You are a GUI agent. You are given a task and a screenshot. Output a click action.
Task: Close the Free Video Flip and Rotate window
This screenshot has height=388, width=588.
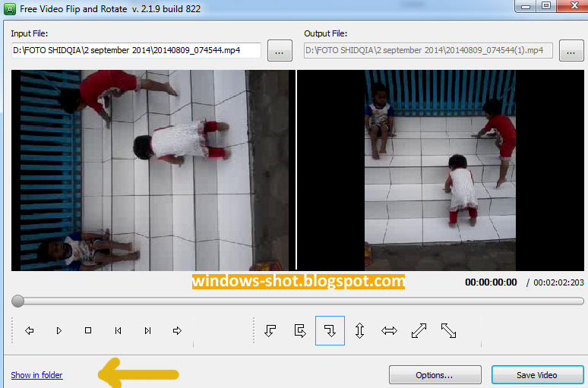tap(574, 6)
